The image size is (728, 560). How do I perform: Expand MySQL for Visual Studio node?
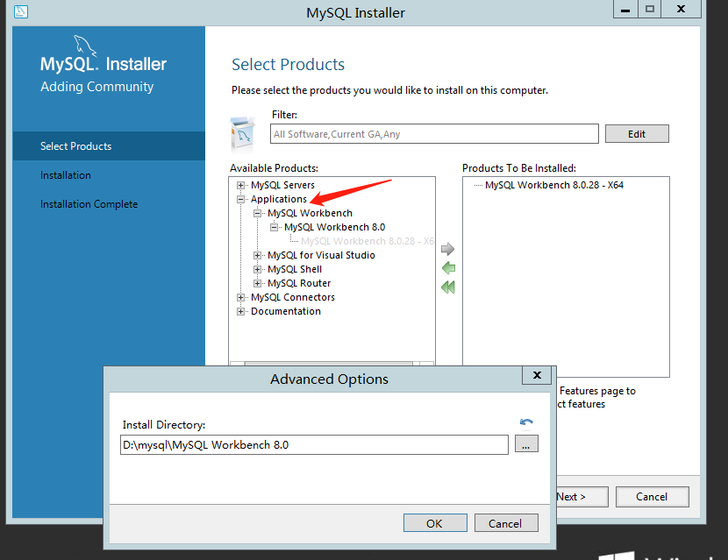pyautogui.click(x=257, y=256)
